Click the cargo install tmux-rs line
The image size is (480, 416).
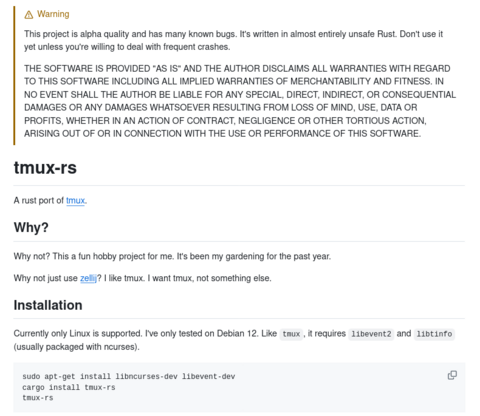[69, 387]
